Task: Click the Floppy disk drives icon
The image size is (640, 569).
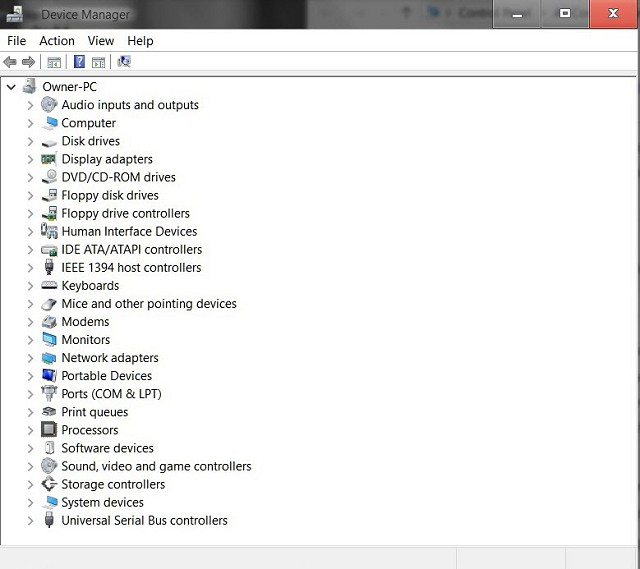Action: (49, 195)
